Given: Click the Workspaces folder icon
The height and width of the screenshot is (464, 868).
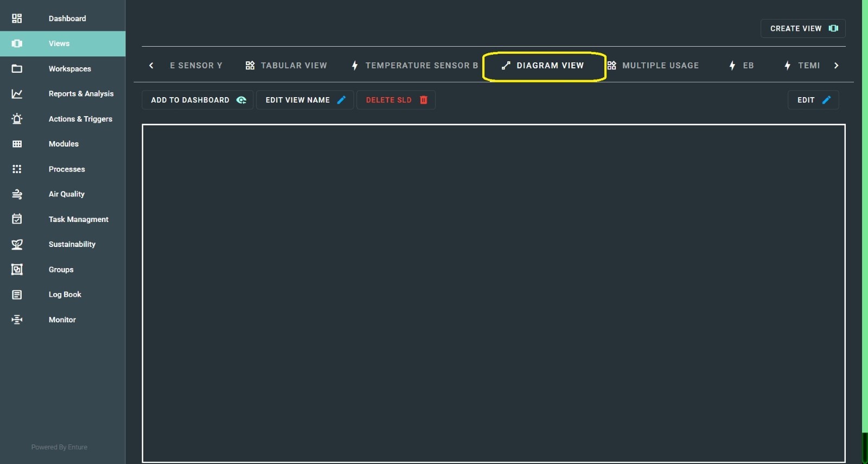Looking at the screenshot, I should click(17, 69).
